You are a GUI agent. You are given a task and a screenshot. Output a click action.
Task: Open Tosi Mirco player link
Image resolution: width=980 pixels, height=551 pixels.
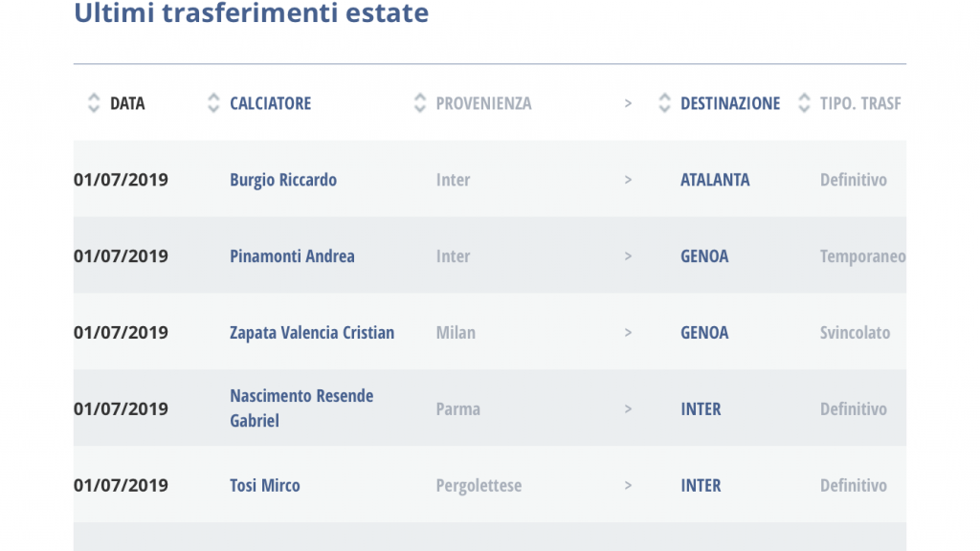point(265,485)
